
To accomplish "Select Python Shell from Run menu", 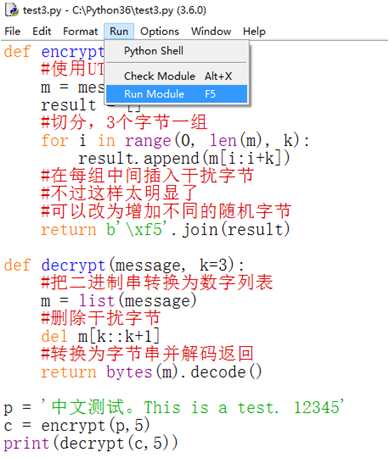I will click(177, 51).
